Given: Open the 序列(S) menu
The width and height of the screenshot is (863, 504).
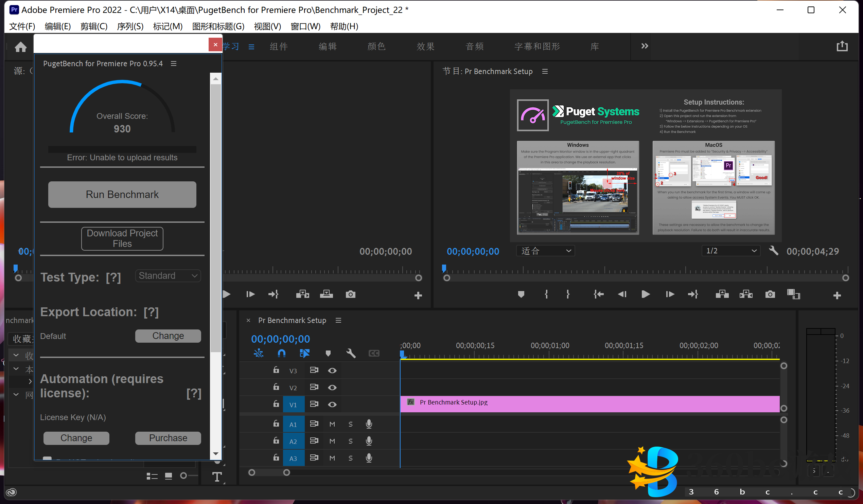Looking at the screenshot, I should 130,26.
